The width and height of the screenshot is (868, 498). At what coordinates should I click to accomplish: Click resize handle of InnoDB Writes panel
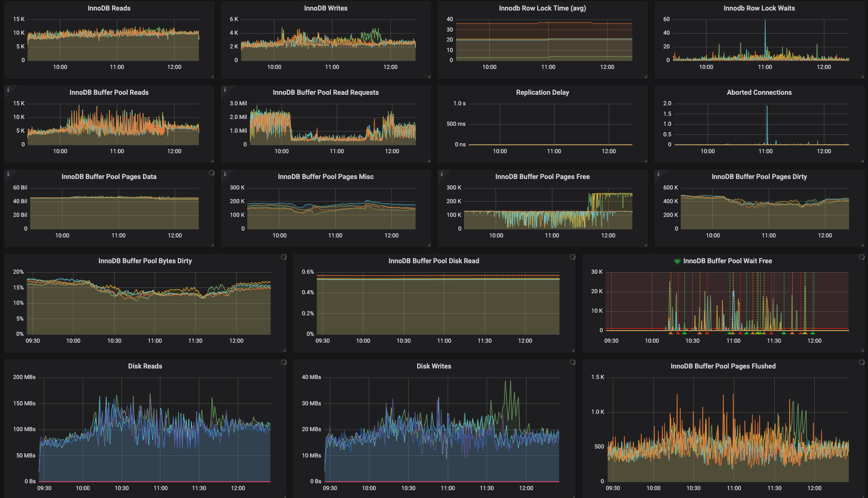pyautogui.click(x=429, y=77)
